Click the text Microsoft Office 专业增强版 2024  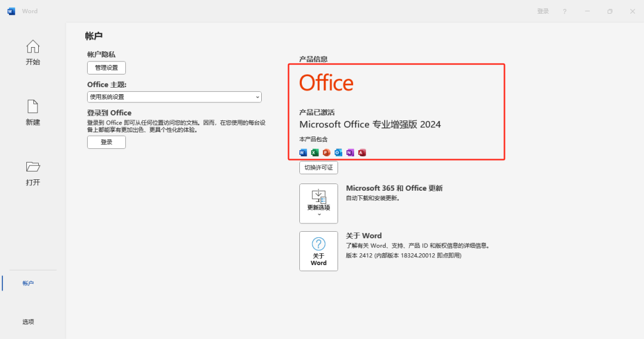click(370, 125)
